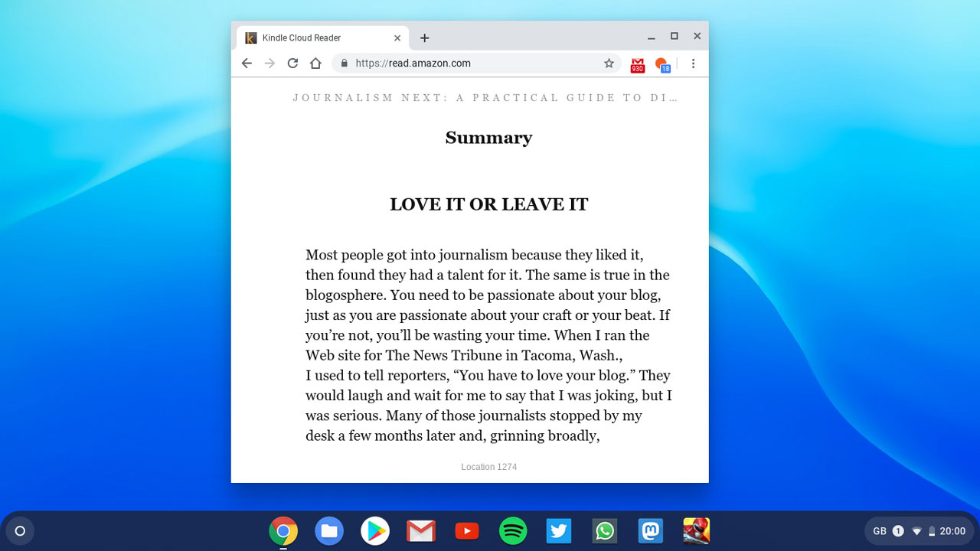Open WhatsApp from the shelf
The image size is (980, 551).
pyautogui.click(x=605, y=531)
